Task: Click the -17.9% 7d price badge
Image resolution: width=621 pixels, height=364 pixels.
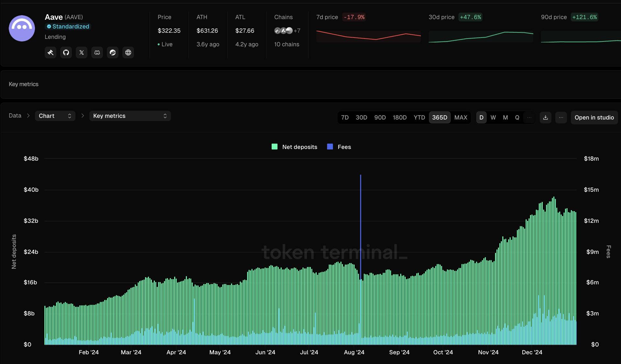Action: (354, 17)
